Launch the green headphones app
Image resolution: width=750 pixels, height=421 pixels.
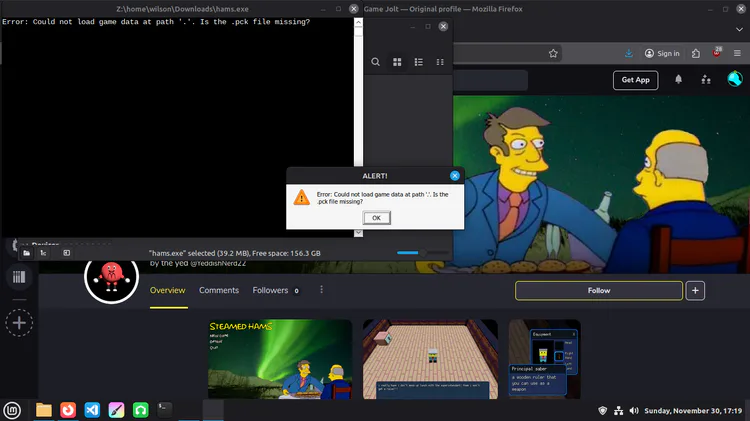141,410
